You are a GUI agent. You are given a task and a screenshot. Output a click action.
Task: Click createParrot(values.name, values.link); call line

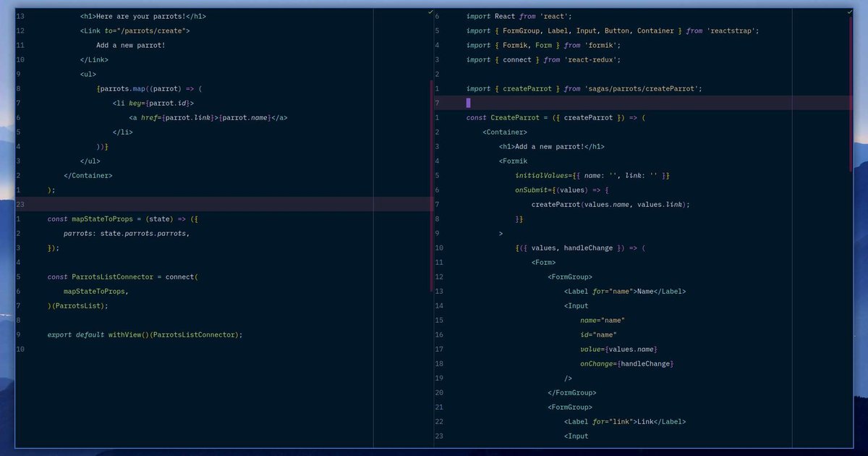pyautogui.click(x=610, y=204)
